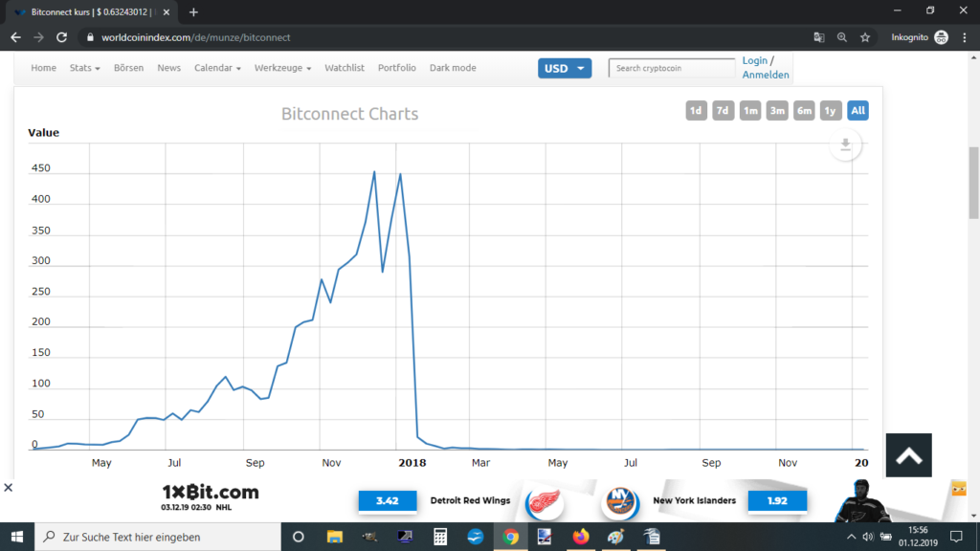Show hidden system tray icons
The height and width of the screenshot is (551, 980).
point(851,537)
